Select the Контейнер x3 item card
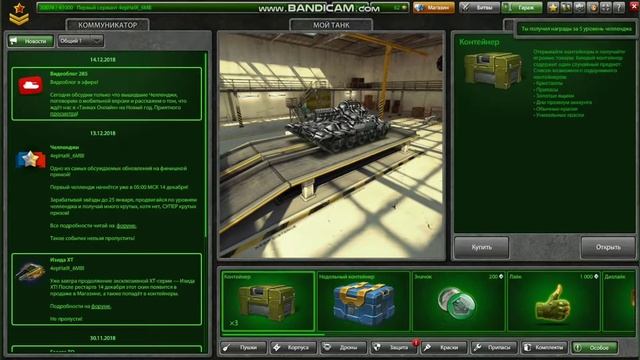The width and height of the screenshot is (640, 360). click(268, 301)
